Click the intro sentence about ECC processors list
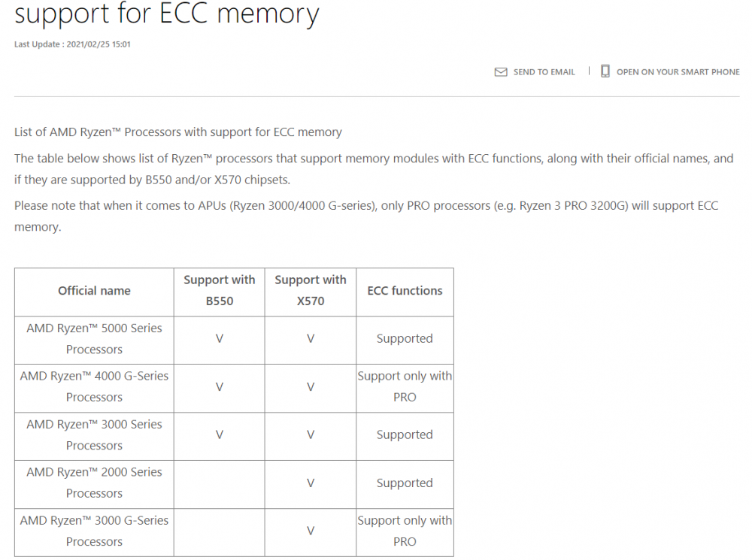Screen dimensions: 752x560 (x=178, y=132)
